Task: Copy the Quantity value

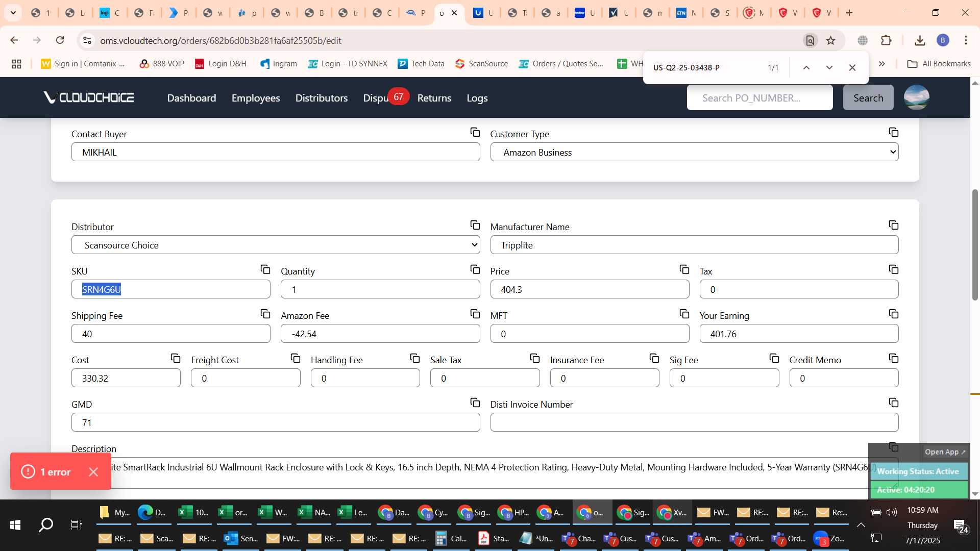Action: coord(475,270)
